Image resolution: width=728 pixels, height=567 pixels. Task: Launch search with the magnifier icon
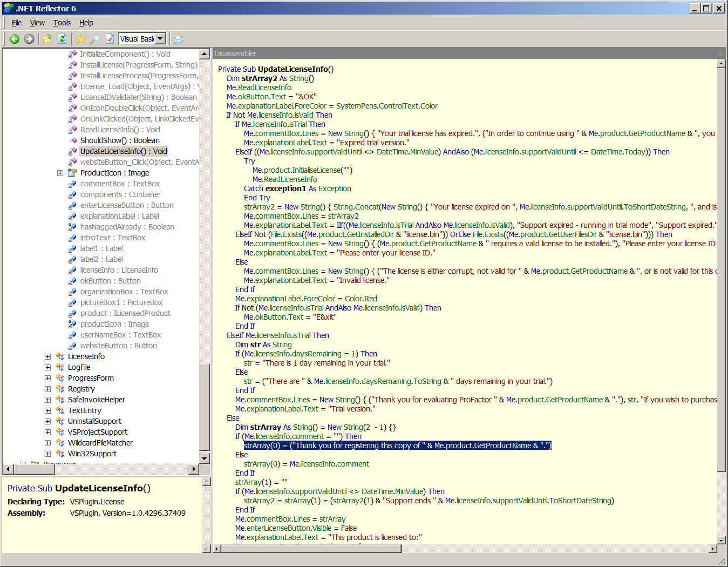tap(95, 39)
